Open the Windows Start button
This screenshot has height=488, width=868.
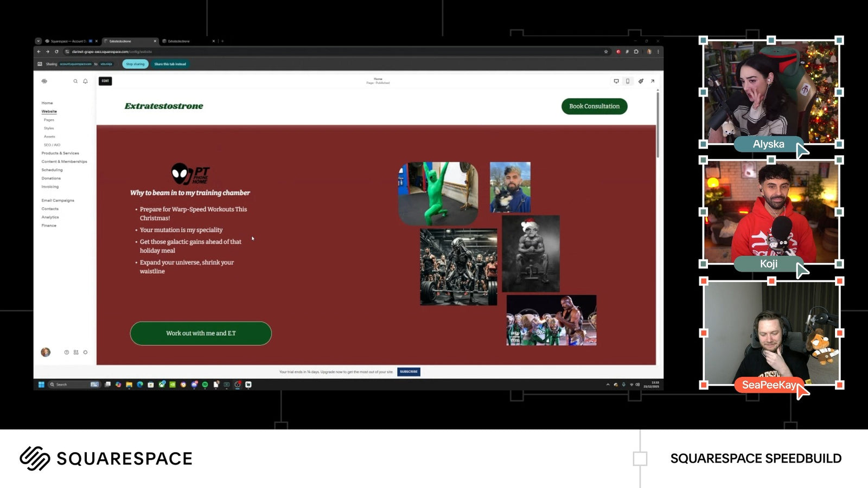(41, 384)
